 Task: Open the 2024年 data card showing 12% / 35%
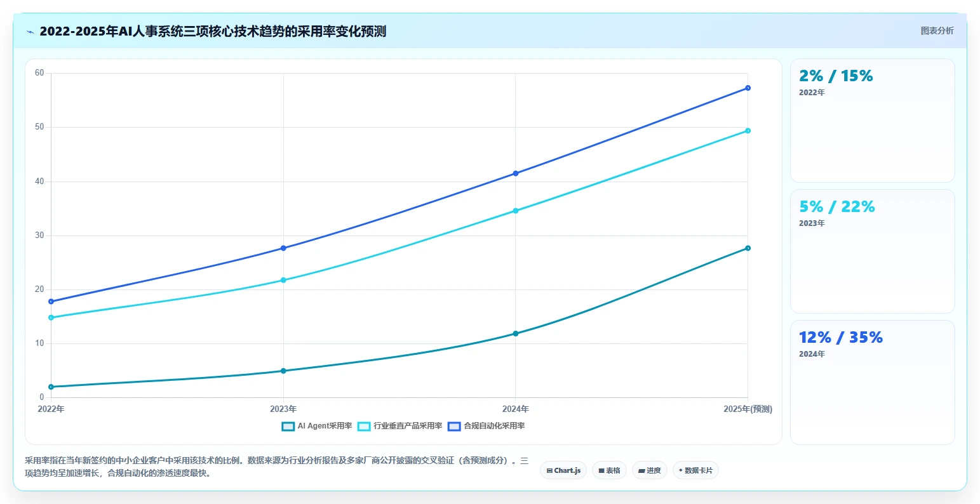[x=872, y=382]
